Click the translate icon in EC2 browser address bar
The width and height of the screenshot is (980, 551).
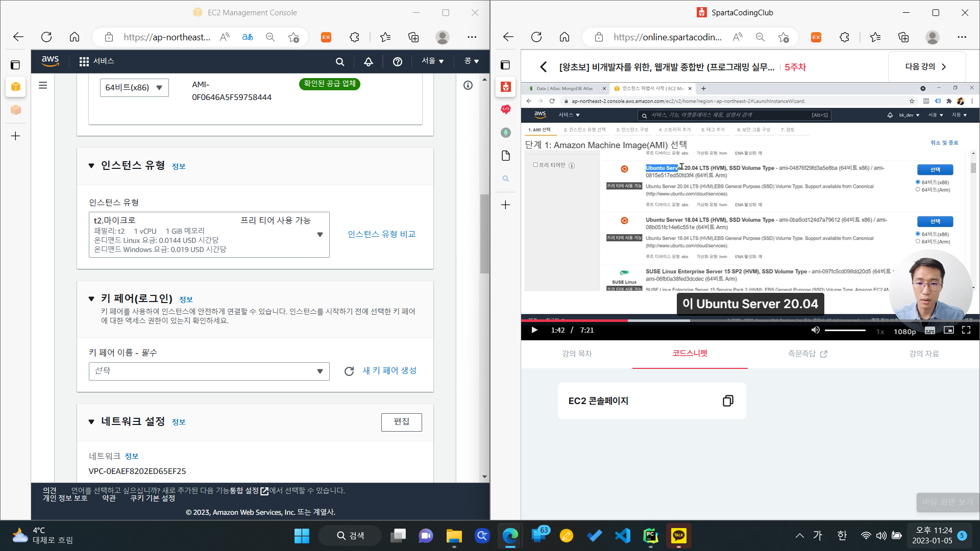248,37
